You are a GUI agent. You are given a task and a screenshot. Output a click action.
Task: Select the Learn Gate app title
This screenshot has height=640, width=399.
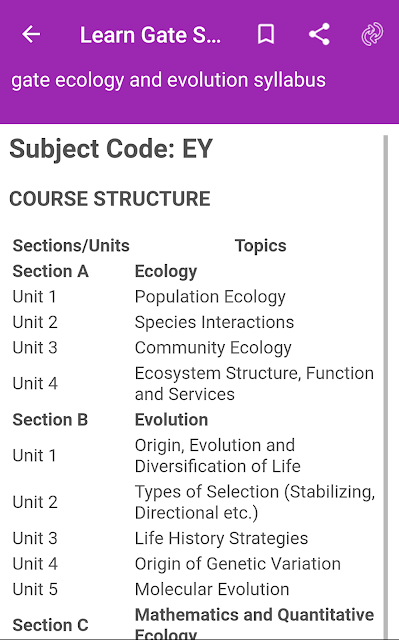[x=150, y=35]
